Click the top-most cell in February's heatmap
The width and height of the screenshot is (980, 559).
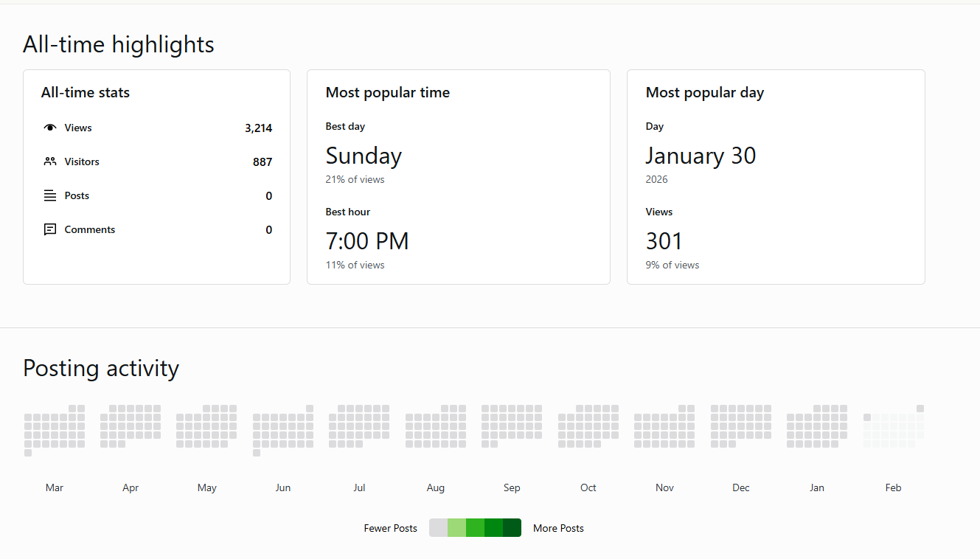pos(920,409)
